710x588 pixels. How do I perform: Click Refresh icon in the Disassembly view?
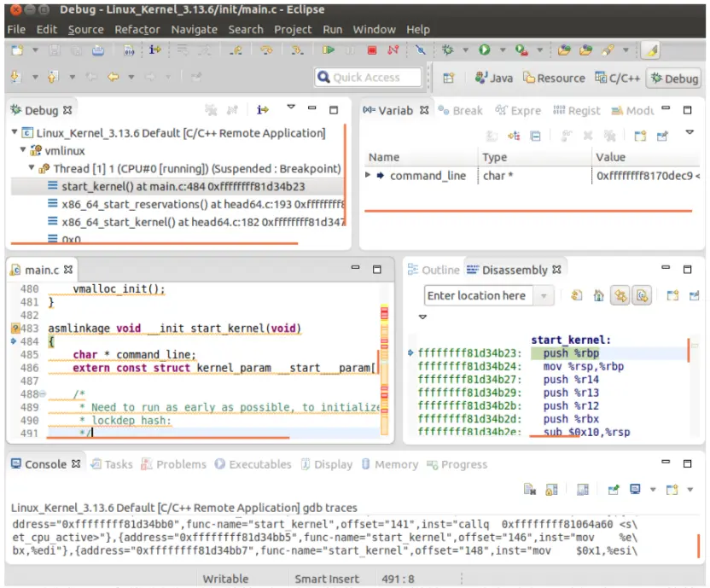pos(576,296)
